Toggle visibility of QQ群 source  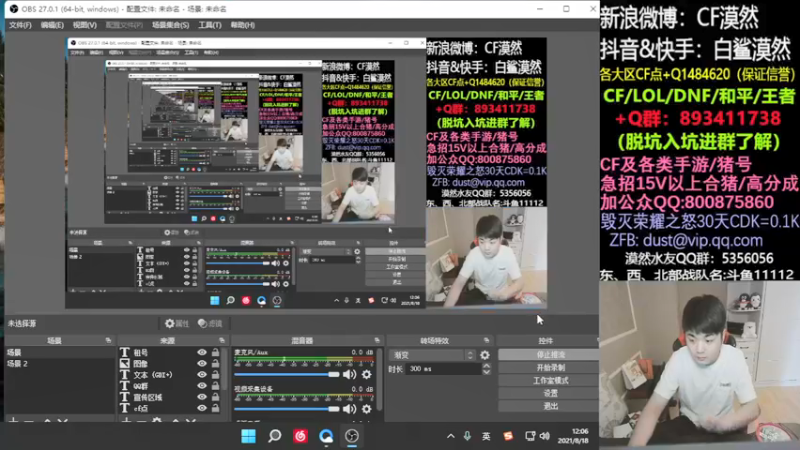coord(202,386)
